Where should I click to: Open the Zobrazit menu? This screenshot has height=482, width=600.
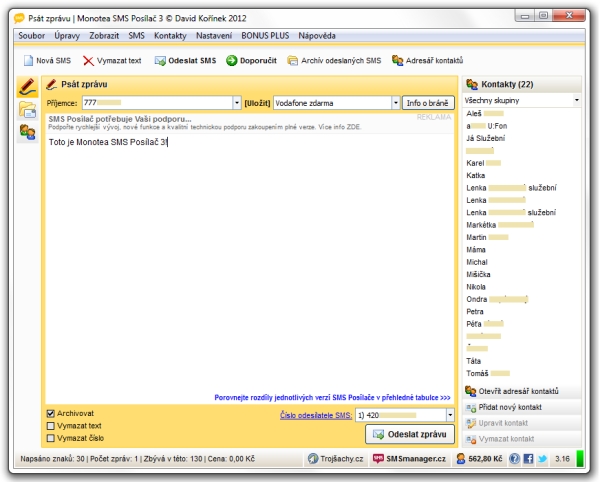pos(104,36)
